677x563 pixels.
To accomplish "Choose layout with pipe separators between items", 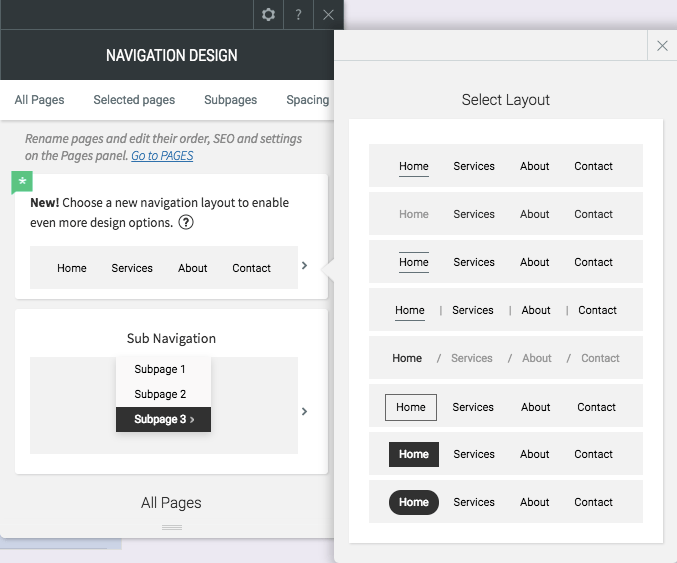I will pyautogui.click(x=506, y=310).
